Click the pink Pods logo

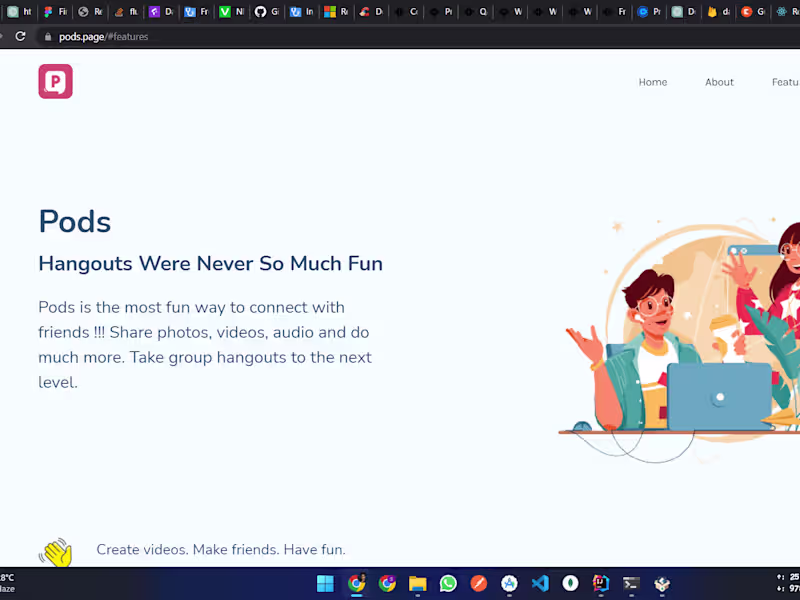point(56,81)
